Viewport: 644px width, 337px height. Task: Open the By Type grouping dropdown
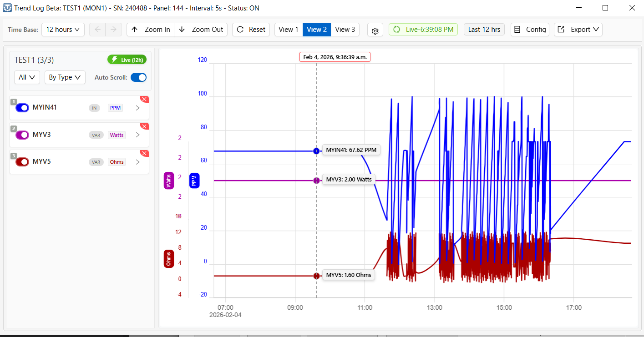click(65, 77)
